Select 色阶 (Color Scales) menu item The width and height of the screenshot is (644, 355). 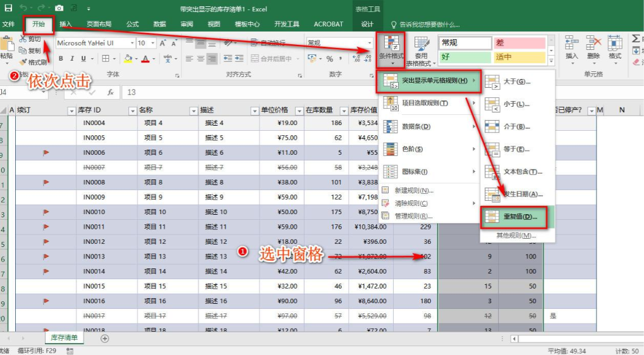coord(427,148)
